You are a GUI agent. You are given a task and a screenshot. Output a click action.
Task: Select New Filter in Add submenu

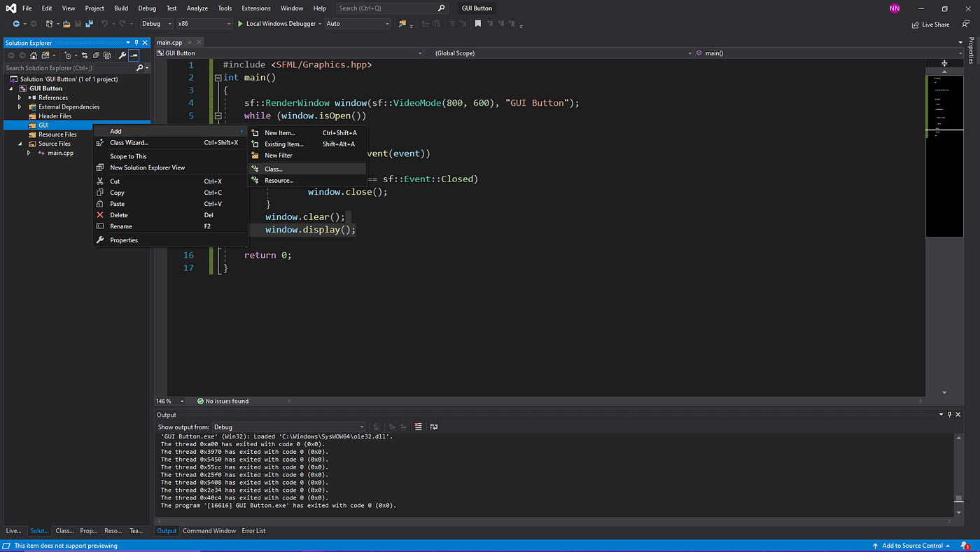307,156
